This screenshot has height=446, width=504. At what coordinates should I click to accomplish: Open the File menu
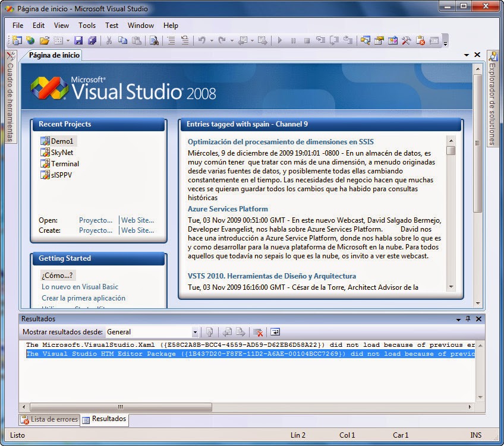point(18,26)
